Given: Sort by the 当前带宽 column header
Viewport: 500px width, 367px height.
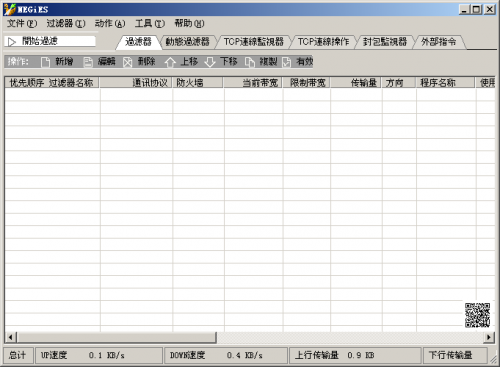Looking at the screenshot, I should tap(253, 83).
